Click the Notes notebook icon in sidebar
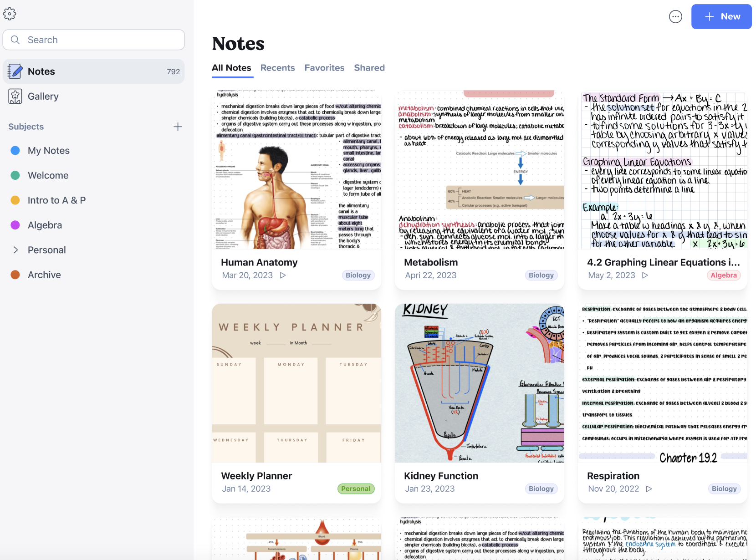756x560 pixels. click(15, 71)
